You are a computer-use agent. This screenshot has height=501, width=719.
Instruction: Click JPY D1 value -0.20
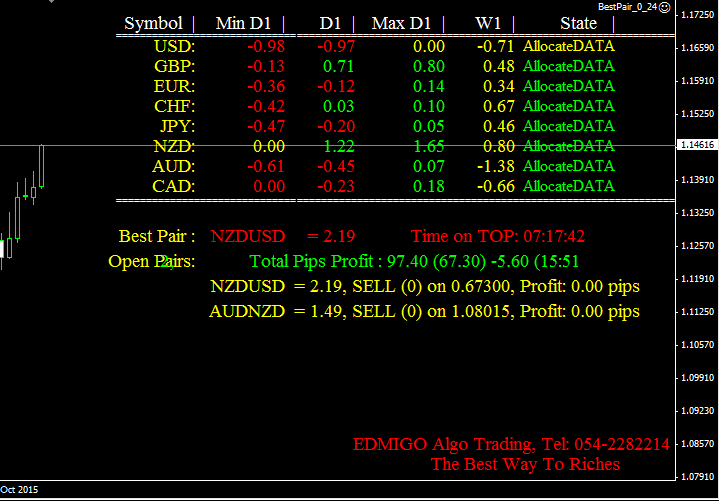[336, 126]
